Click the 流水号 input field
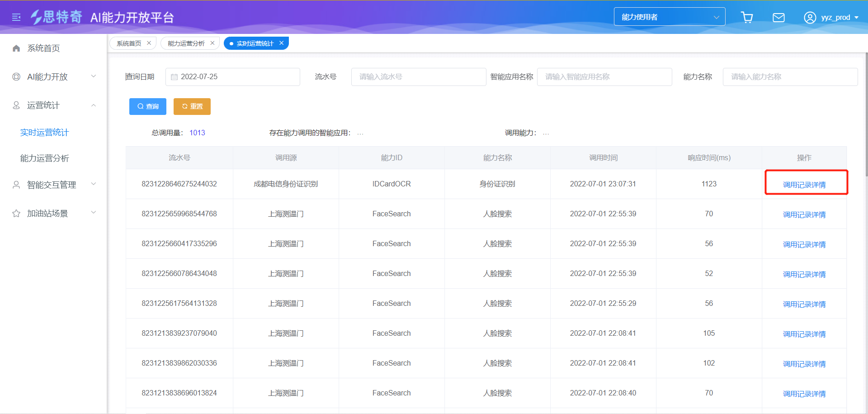 [419, 77]
